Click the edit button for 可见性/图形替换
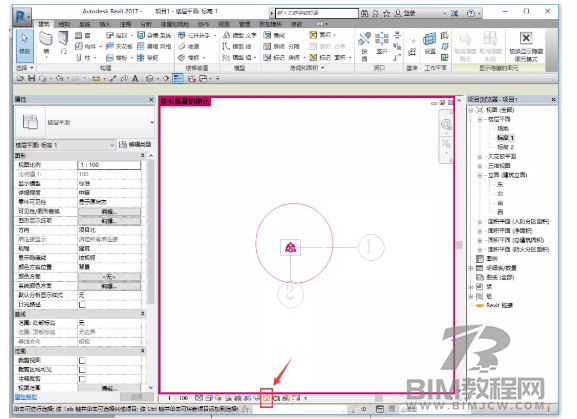This screenshot has width=577, height=419. 109,212
